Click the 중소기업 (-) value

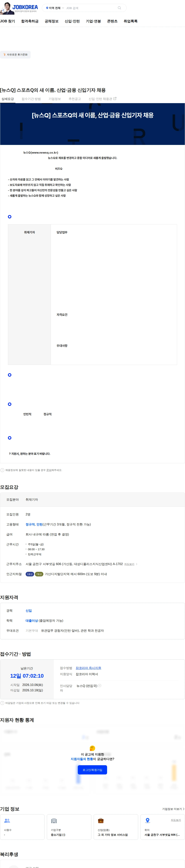point(58,835)
